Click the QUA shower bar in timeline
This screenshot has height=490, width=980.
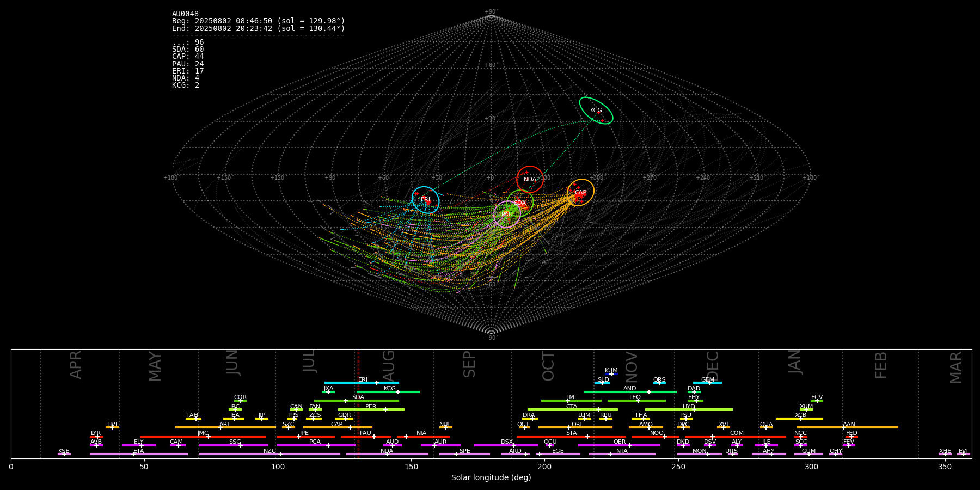pos(766,427)
